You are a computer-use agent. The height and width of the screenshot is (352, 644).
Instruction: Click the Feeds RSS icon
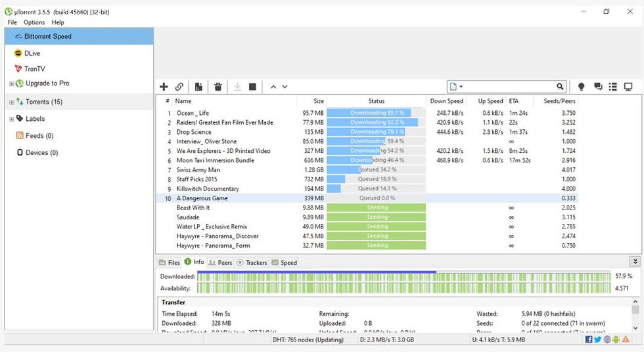point(19,135)
